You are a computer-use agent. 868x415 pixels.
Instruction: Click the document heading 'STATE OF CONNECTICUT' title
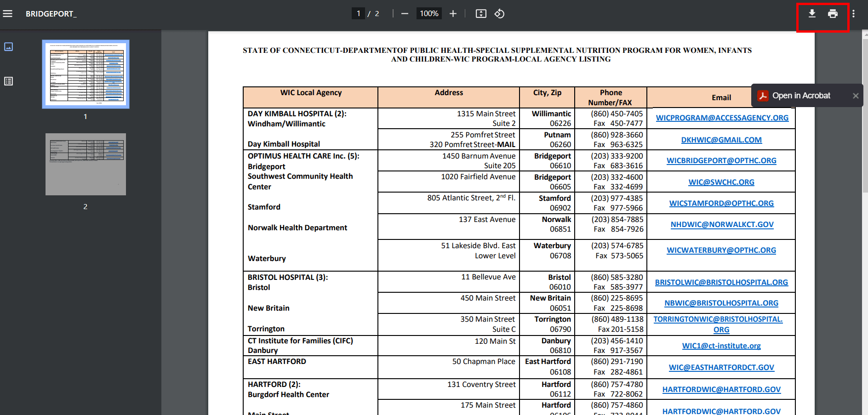497,55
